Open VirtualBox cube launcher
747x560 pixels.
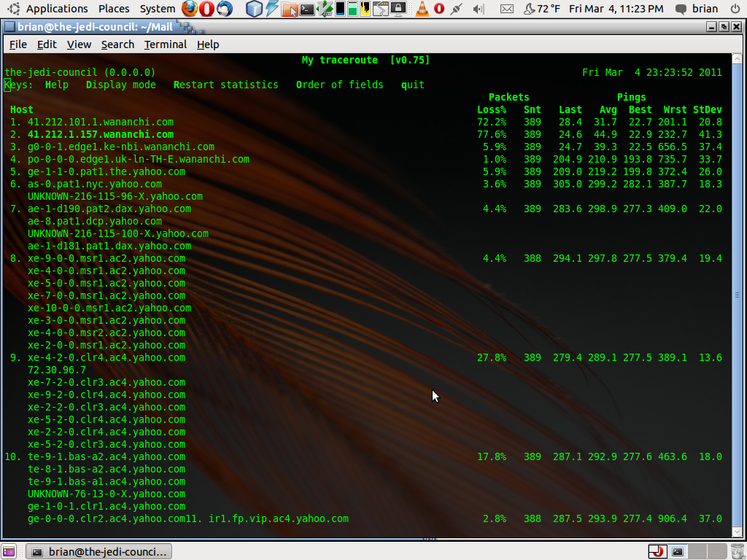(x=254, y=9)
